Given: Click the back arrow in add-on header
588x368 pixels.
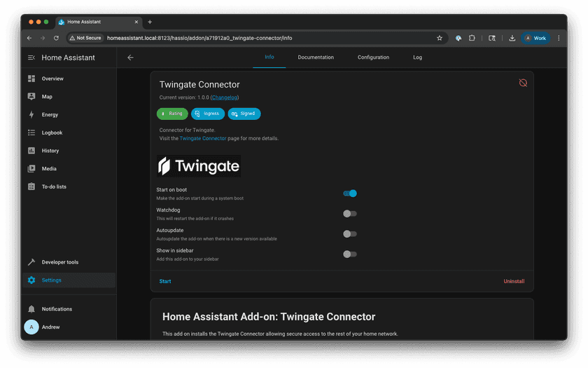Looking at the screenshot, I should pyautogui.click(x=130, y=57).
